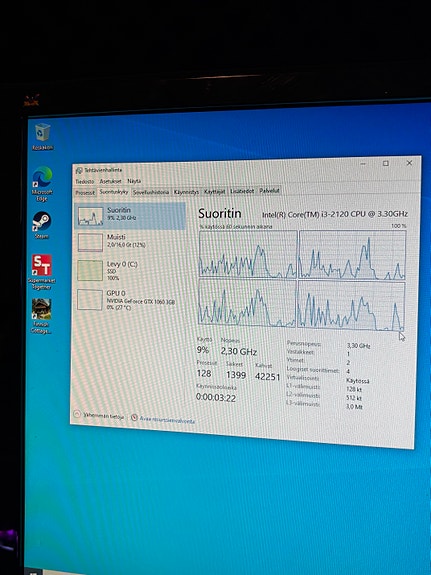Image resolution: width=431 pixels, height=575 pixels.
Task: Select the Supermarket Together game shortcut
Action: coord(41,272)
